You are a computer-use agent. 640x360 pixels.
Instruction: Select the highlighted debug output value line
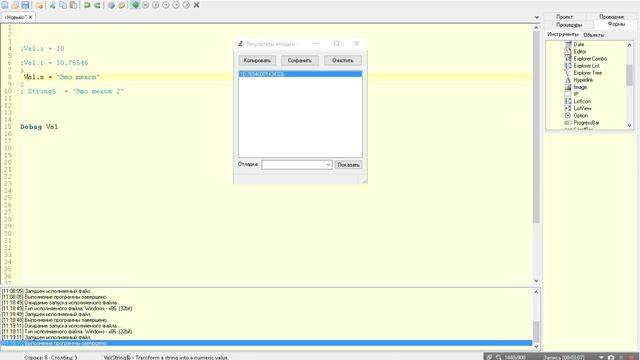300,74
